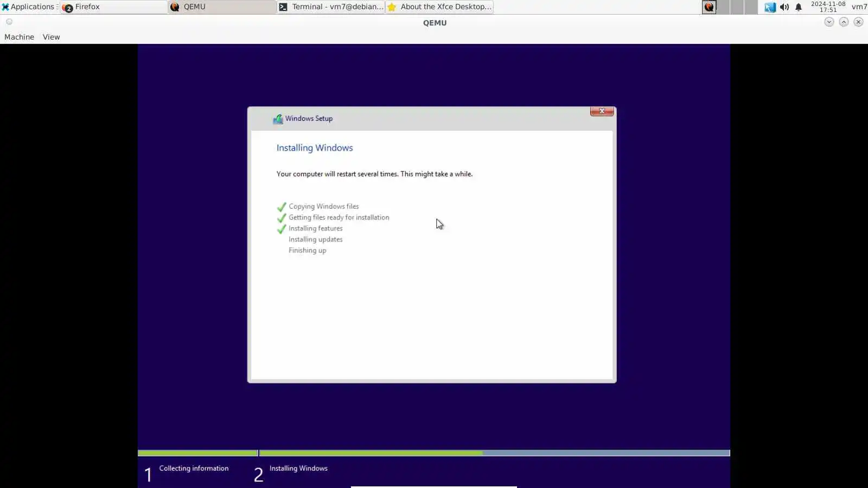Open About the Xfce Desktop taskbar item

point(439,7)
